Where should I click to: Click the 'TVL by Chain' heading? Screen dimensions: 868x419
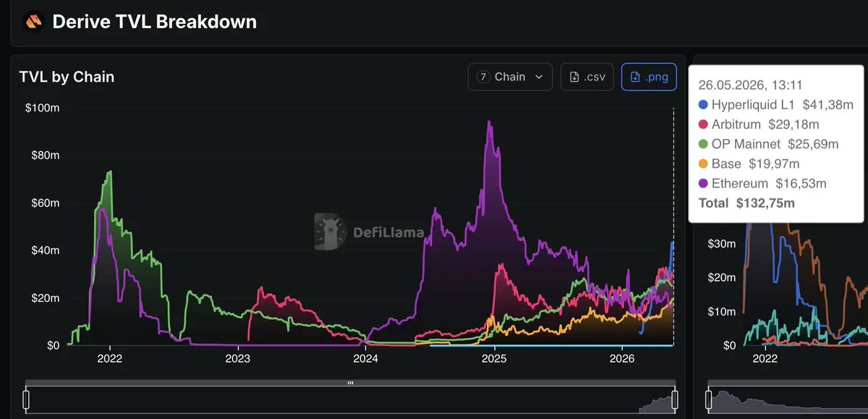point(67,77)
